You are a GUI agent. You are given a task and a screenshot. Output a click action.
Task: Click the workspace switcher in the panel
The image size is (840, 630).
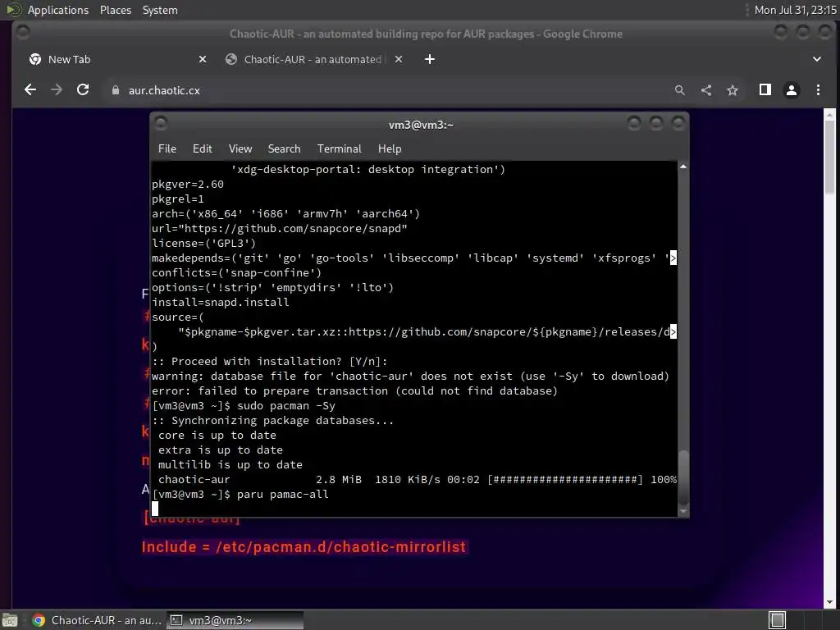pos(778,620)
